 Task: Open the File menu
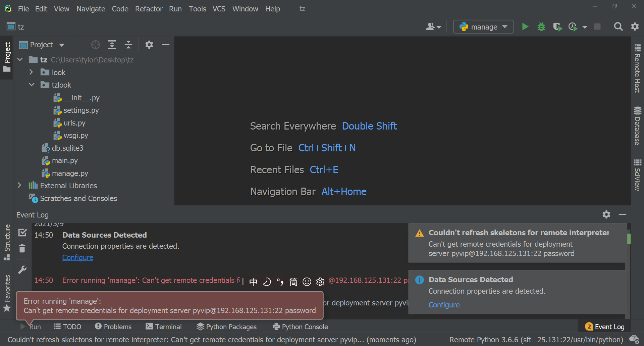(x=23, y=9)
